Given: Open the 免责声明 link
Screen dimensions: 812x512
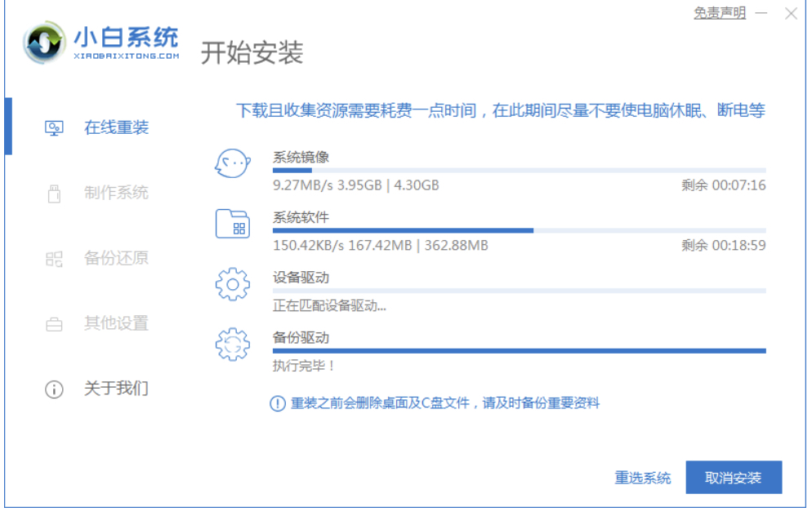Looking at the screenshot, I should (x=720, y=12).
